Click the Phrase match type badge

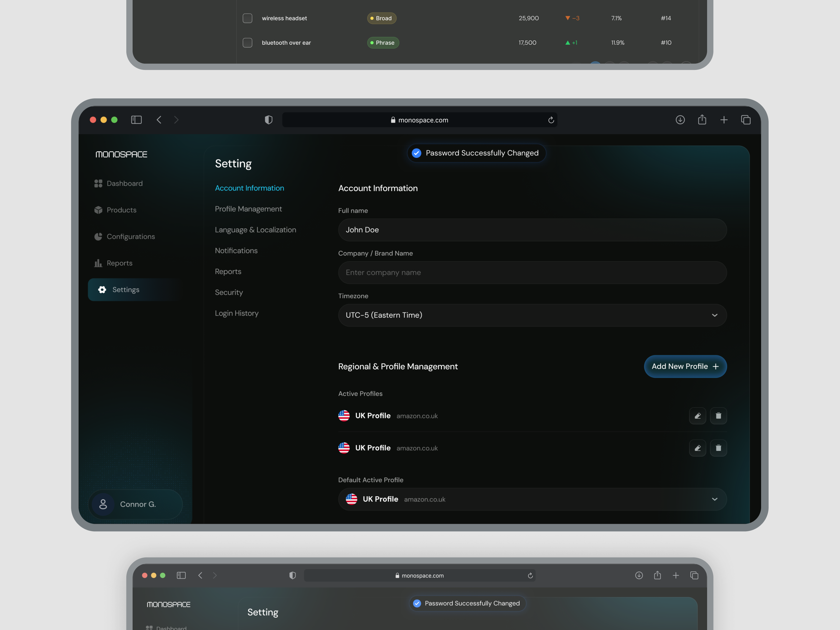383,43
